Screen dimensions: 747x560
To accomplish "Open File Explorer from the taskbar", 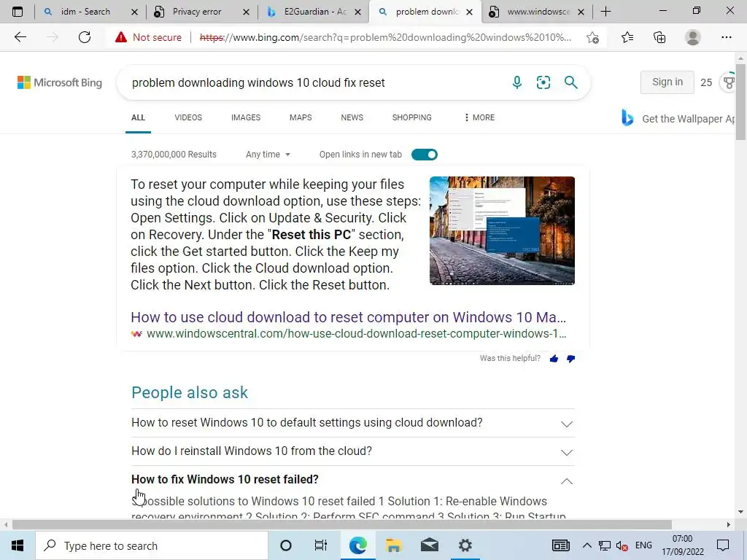I will [x=393, y=545].
